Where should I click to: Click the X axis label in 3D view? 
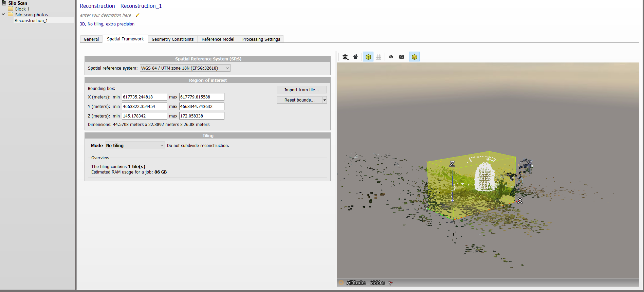(x=520, y=201)
